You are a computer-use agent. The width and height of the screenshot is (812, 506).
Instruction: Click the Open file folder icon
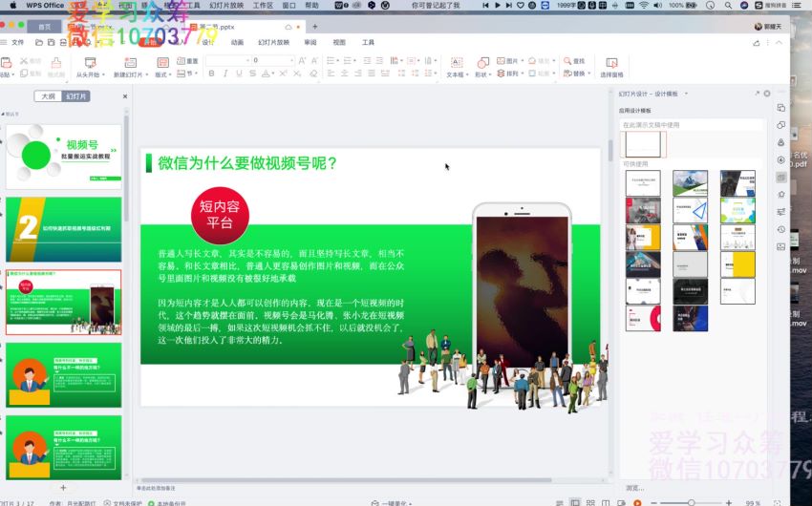coord(39,42)
